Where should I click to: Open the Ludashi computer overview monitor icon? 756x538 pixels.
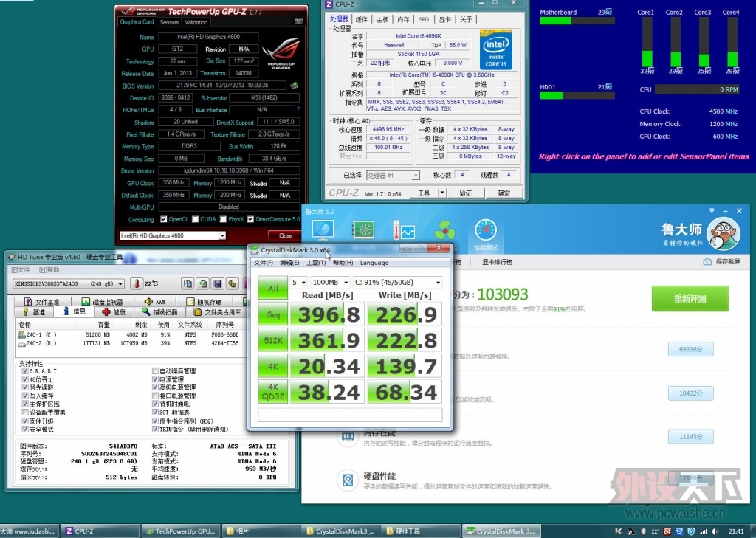click(x=323, y=230)
